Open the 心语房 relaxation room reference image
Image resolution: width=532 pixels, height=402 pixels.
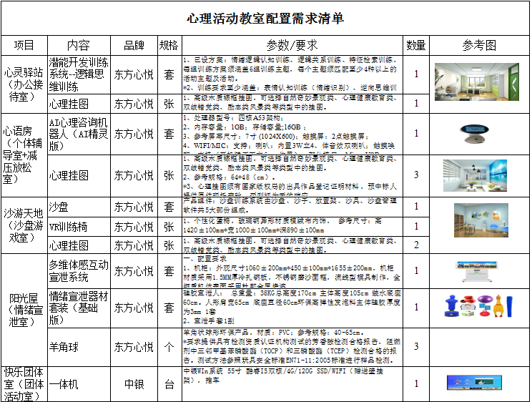pyautogui.click(x=475, y=175)
